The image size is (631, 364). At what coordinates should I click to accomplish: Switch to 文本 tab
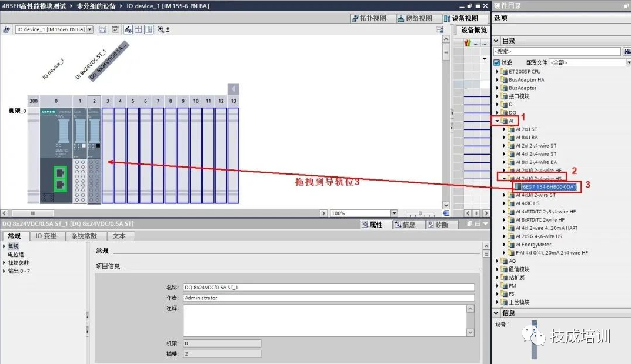click(x=119, y=236)
